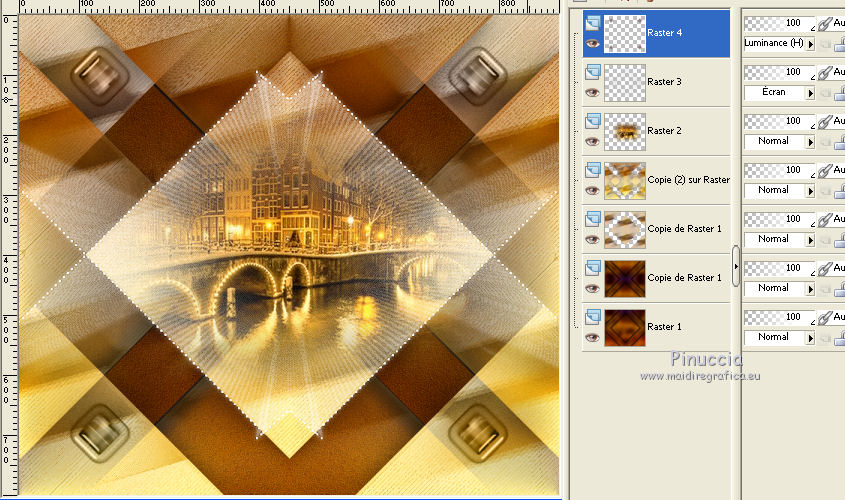The height and width of the screenshot is (500, 845).
Task: Select the Copie (2) sur Raster layer name
Action: click(689, 180)
